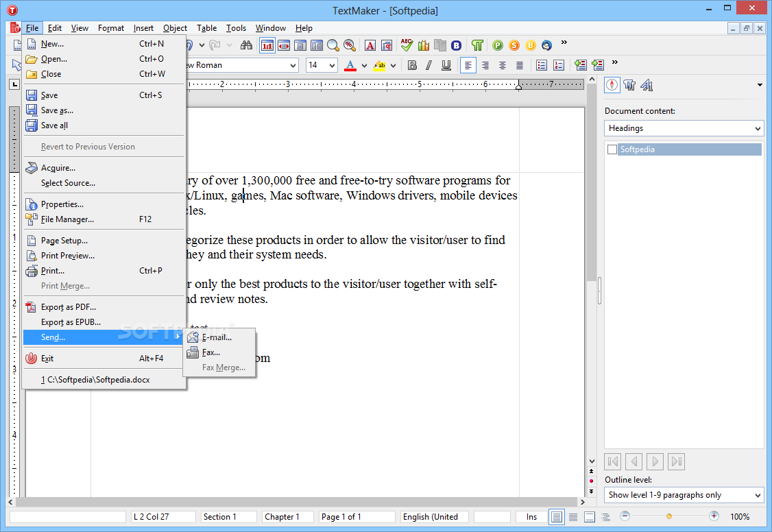Open the Headings document content dropdown
This screenshot has height=532, width=772.
684,128
